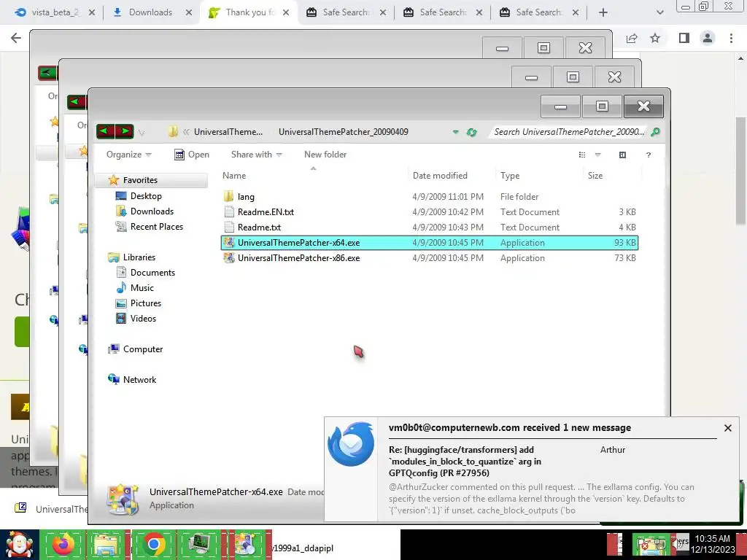This screenshot has height=560, width=747.
Task: Open Chrome's three-dot menu
Action: [x=731, y=38]
